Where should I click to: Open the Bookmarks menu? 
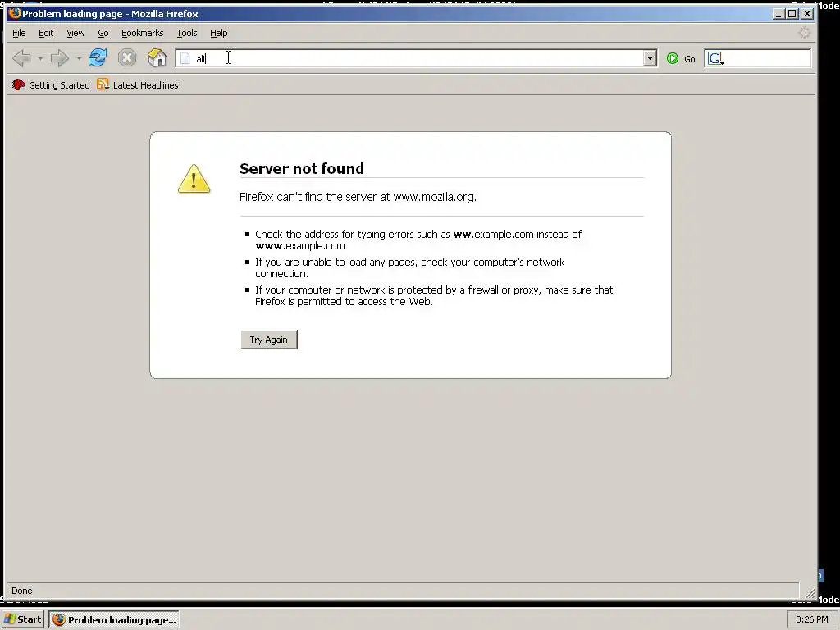pyautogui.click(x=143, y=33)
